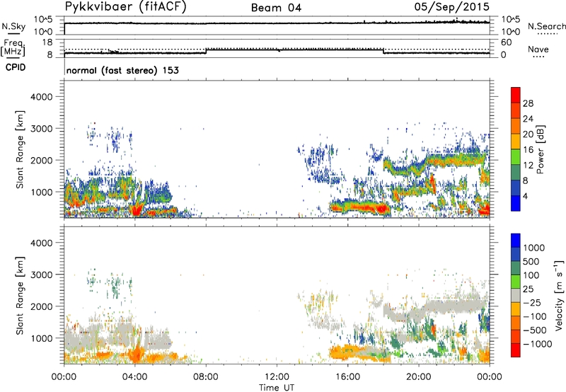Click 'normal (fast stereo) 153' text
The height and width of the screenshot is (392, 566).
(122, 70)
